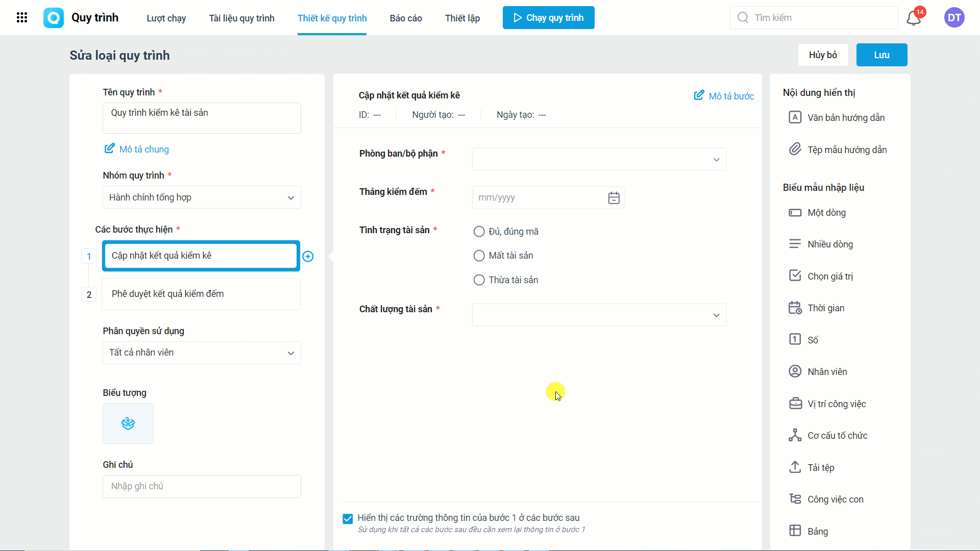Switch to the Báo cáo tab
Screen dimensions: 980x551
[x=406, y=18]
